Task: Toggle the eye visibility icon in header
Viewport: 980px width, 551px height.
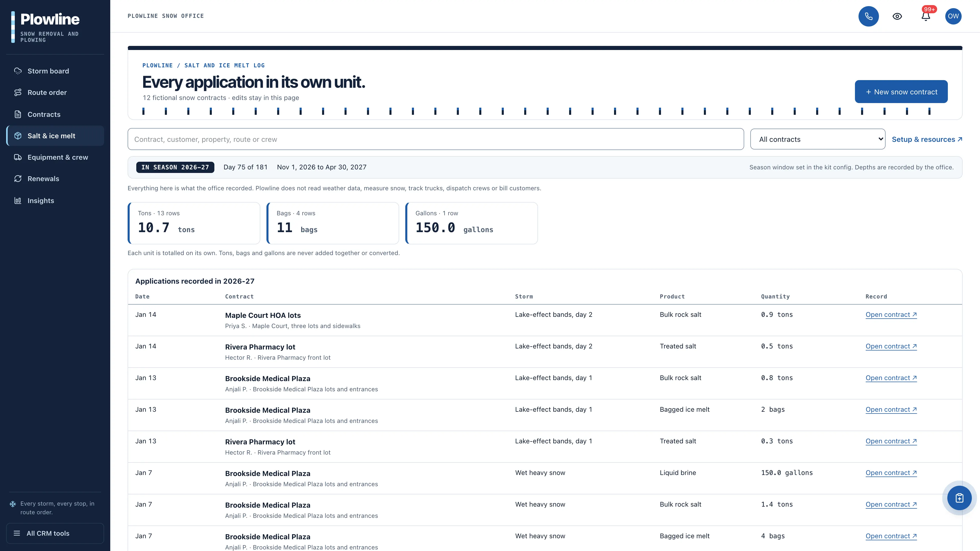Action: pos(897,16)
